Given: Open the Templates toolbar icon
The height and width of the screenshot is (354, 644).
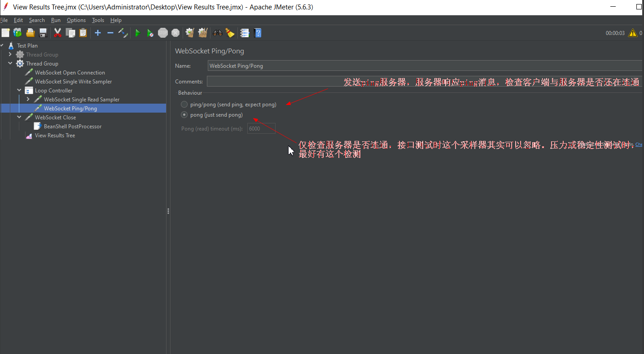Looking at the screenshot, I should click(x=18, y=33).
